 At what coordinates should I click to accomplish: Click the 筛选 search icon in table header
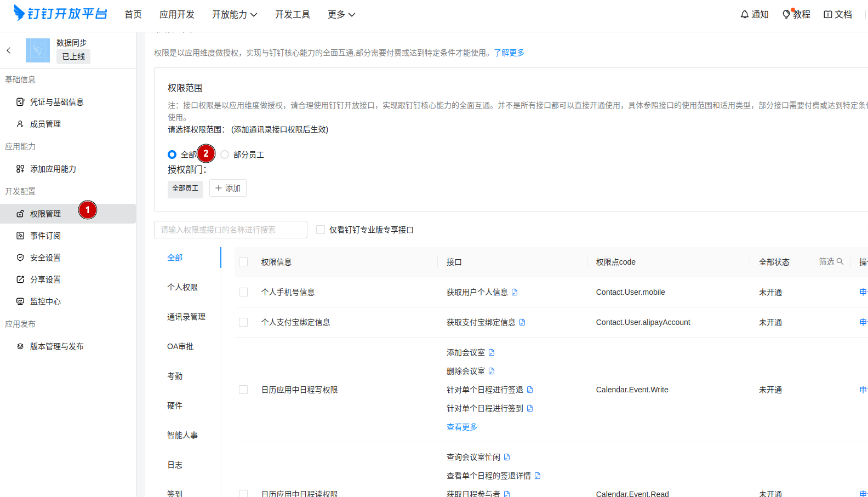click(x=840, y=262)
